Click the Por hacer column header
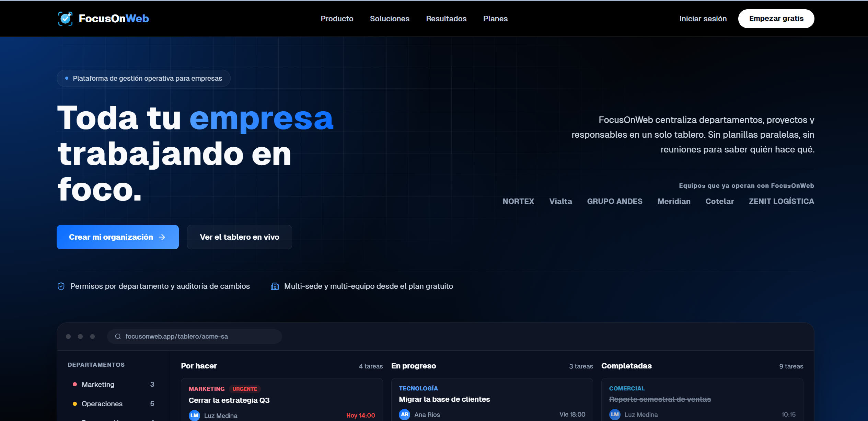868x421 pixels. [x=199, y=366]
